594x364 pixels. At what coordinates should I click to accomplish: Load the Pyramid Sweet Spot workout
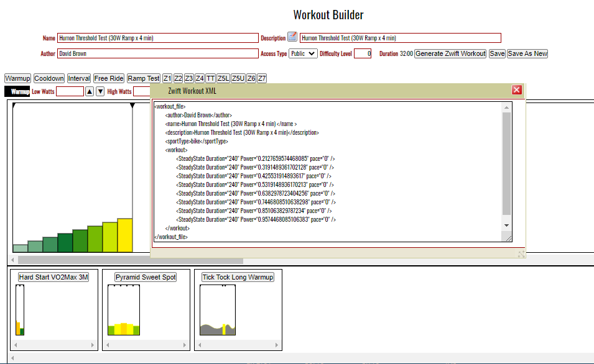146,277
